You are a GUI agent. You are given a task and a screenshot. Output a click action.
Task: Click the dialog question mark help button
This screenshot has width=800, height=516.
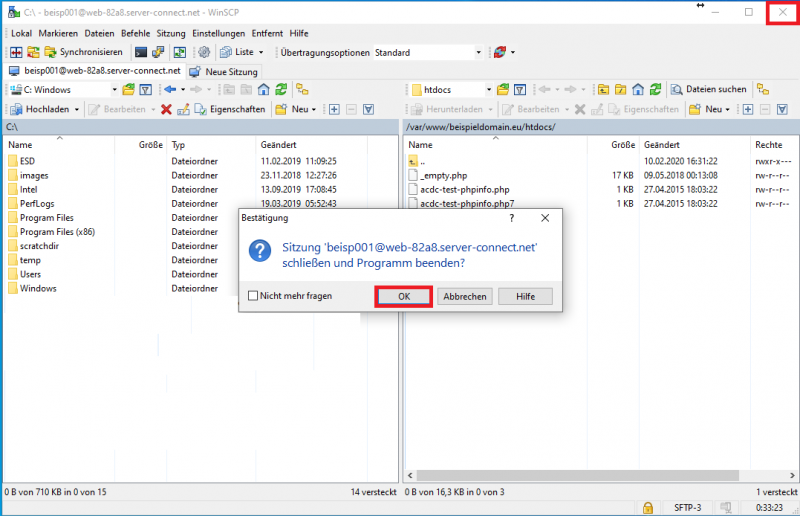pyautogui.click(x=512, y=218)
